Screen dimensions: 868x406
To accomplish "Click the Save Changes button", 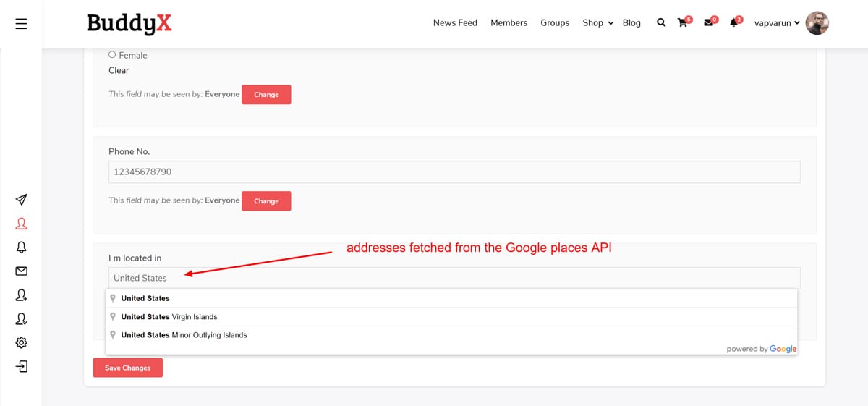I will pos(127,368).
